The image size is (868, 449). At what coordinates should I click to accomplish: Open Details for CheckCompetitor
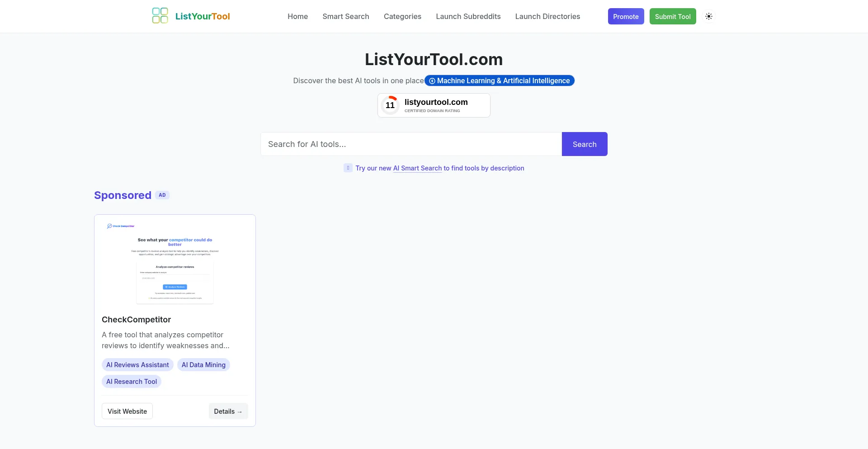pyautogui.click(x=228, y=411)
